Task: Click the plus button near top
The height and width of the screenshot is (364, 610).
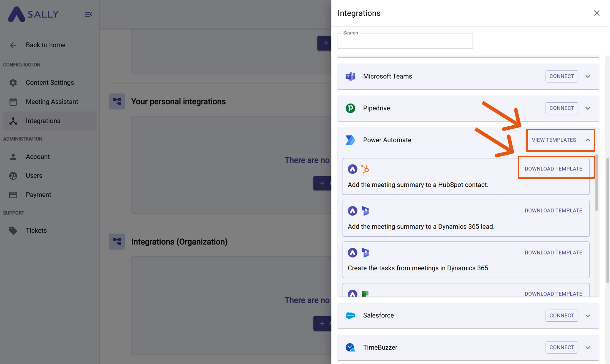Action: tap(324, 43)
